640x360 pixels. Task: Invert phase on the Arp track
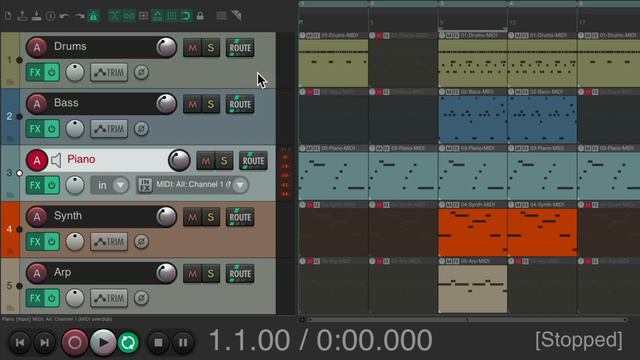click(x=141, y=298)
